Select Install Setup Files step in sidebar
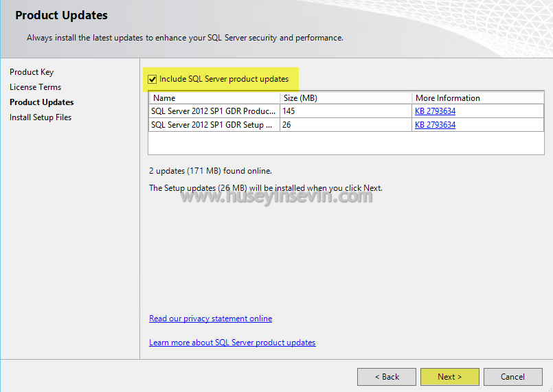The width and height of the screenshot is (553, 392). (41, 117)
